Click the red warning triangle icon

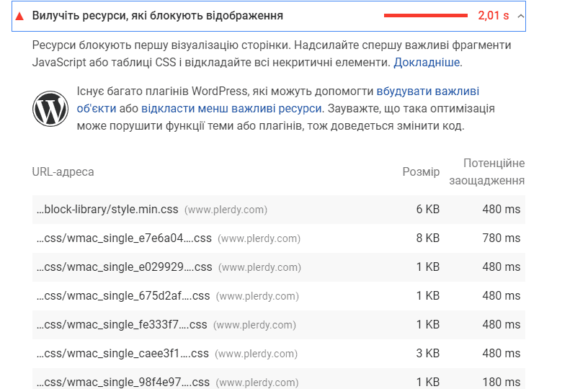[20, 16]
